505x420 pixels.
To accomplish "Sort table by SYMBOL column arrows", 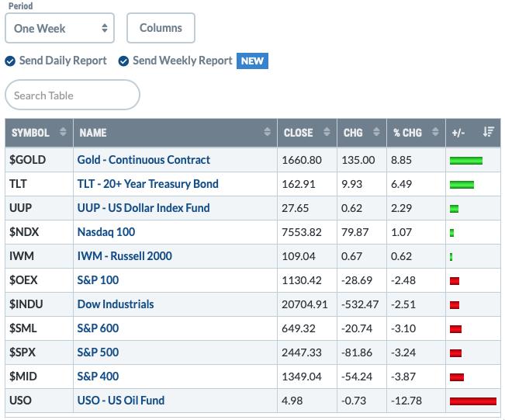I will click(63, 132).
